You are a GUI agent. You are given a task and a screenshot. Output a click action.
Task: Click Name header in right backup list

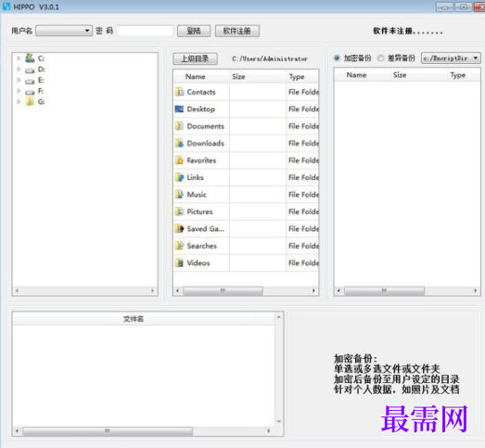tap(363, 75)
